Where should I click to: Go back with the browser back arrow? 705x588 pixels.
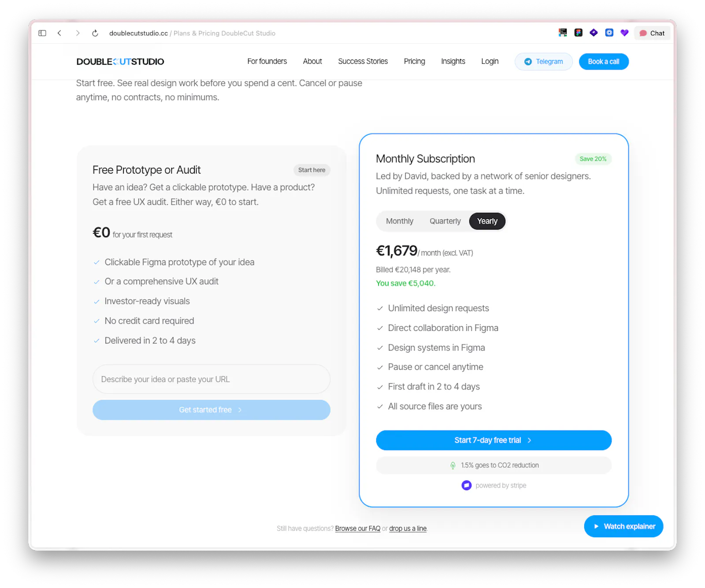point(59,33)
